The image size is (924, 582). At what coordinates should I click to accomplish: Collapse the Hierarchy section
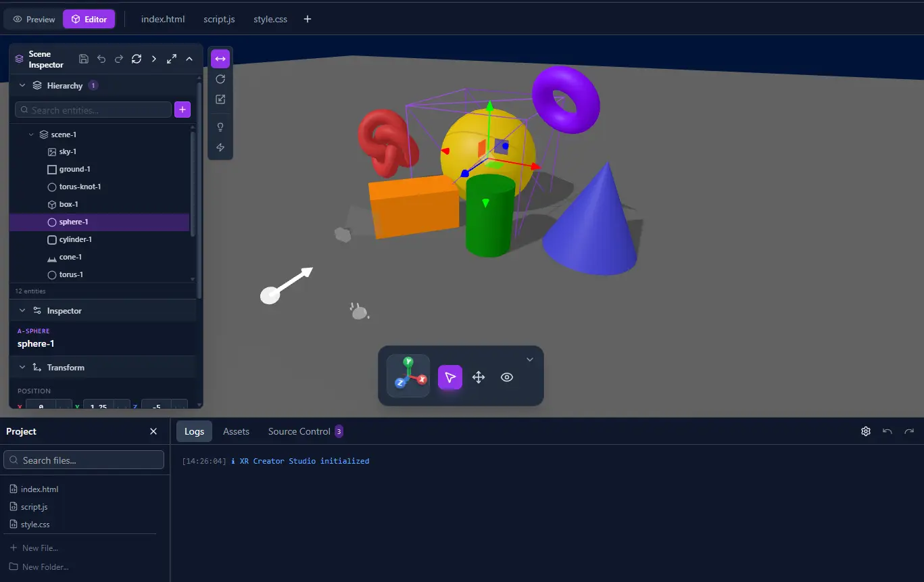coord(22,86)
